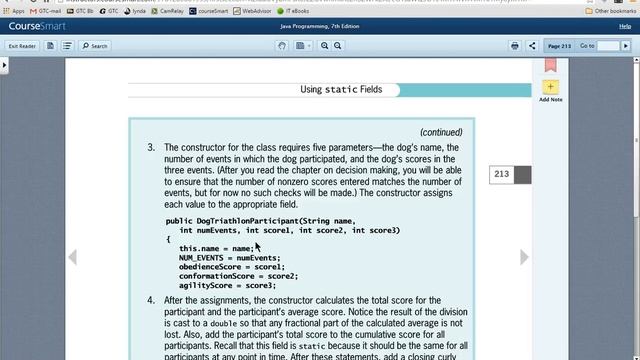Click the Page 213 indicator
640x360 pixels.
(x=559, y=46)
